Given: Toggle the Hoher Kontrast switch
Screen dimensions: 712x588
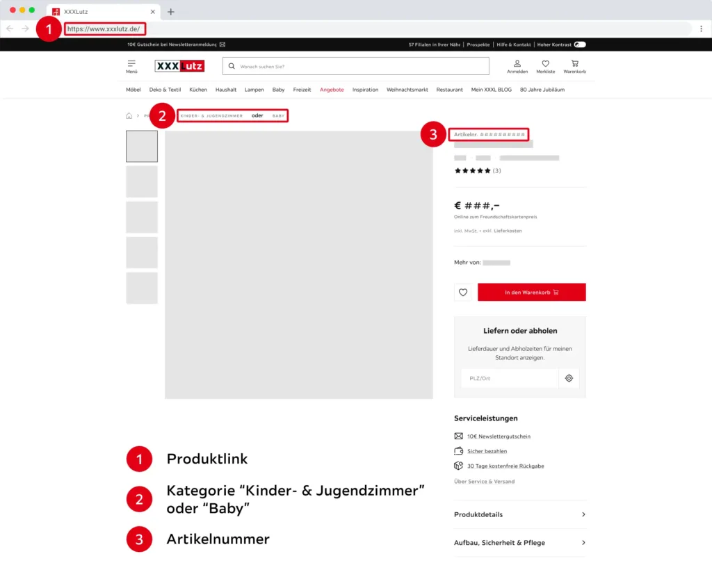Looking at the screenshot, I should (580, 44).
